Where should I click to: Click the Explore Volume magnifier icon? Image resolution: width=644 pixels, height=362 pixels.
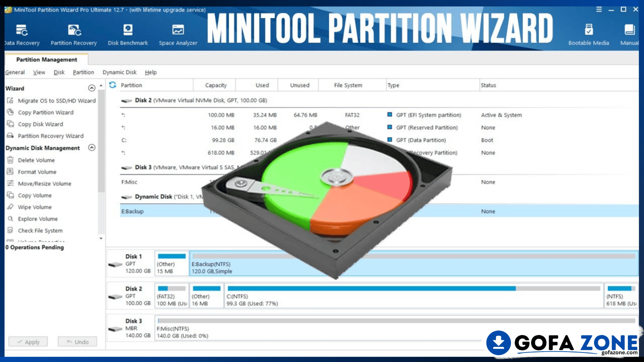click(10, 219)
